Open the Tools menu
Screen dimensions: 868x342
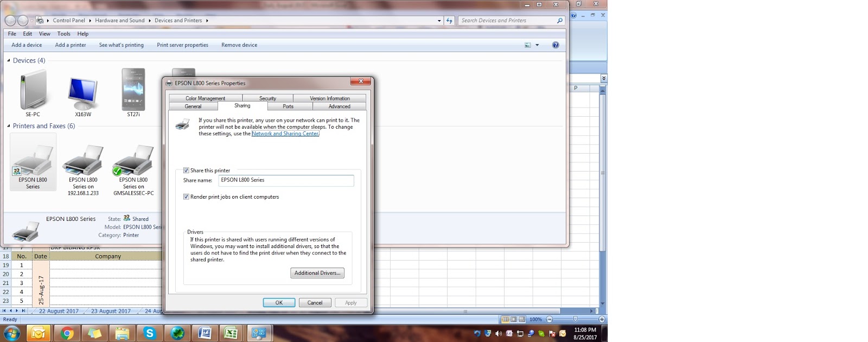pyautogui.click(x=64, y=34)
